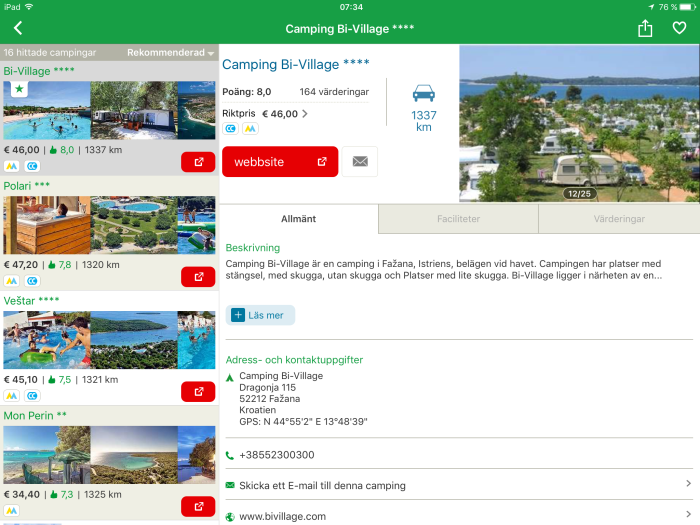
Task: Tap the back arrow in header
Action: tap(18, 28)
